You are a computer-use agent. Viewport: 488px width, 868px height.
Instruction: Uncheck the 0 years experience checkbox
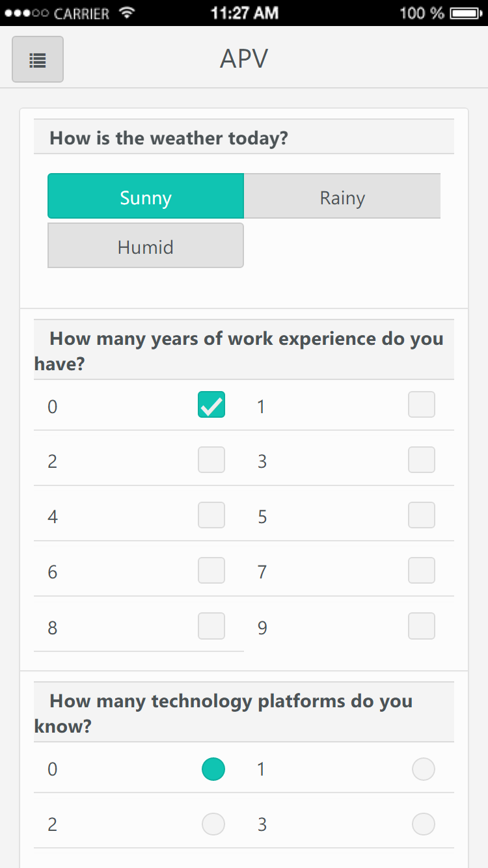[211, 405]
